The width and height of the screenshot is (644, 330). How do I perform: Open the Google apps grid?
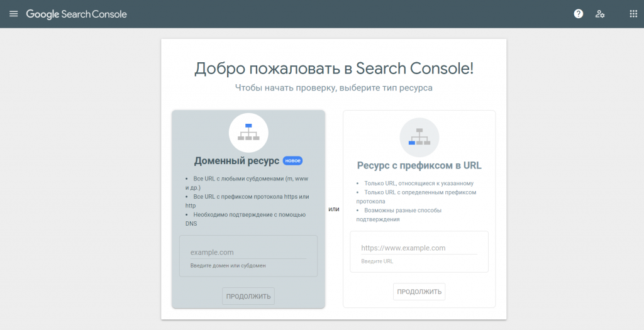tap(633, 14)
